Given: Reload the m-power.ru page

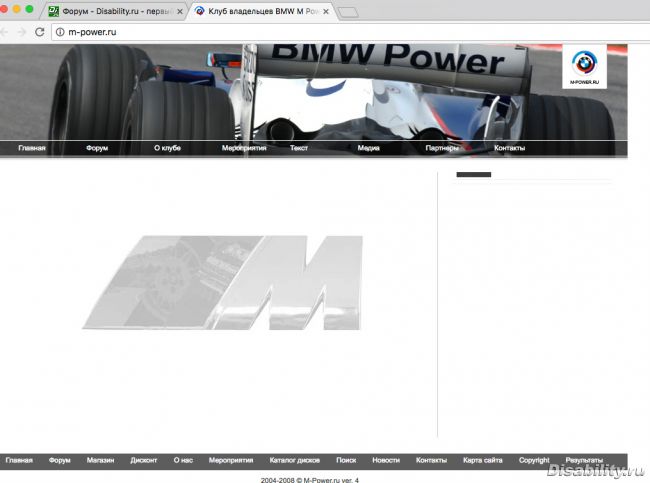Looking at the screenshot, I should [x=39, y=32].
